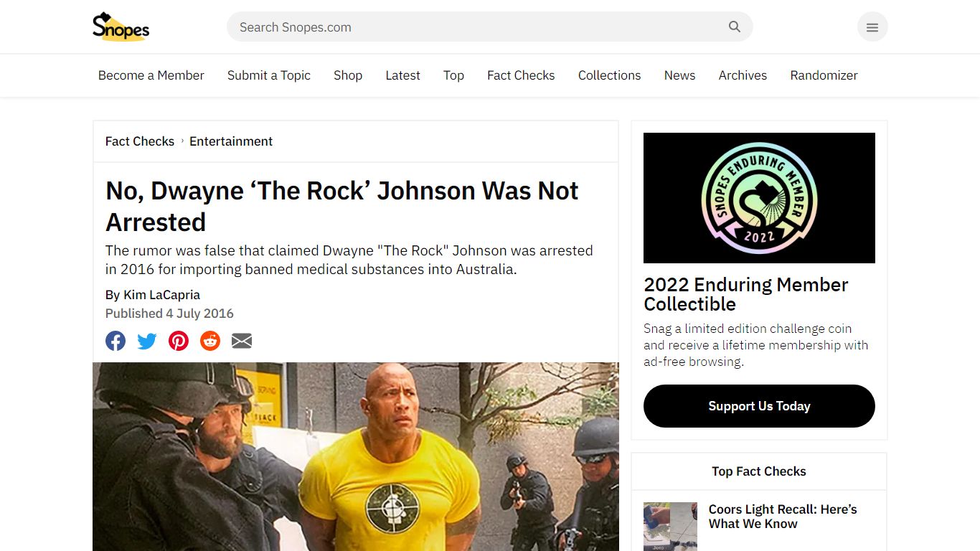Open author Kim LaCapria's profile

coord(161,295)
